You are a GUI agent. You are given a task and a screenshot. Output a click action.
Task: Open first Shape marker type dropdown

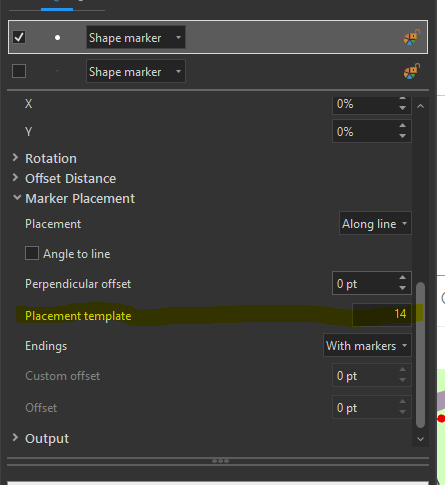[x=136, y=37]
